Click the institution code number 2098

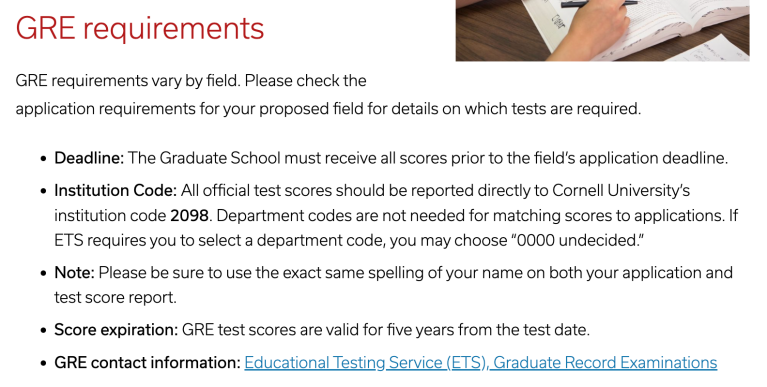click(x=189, y=215)
